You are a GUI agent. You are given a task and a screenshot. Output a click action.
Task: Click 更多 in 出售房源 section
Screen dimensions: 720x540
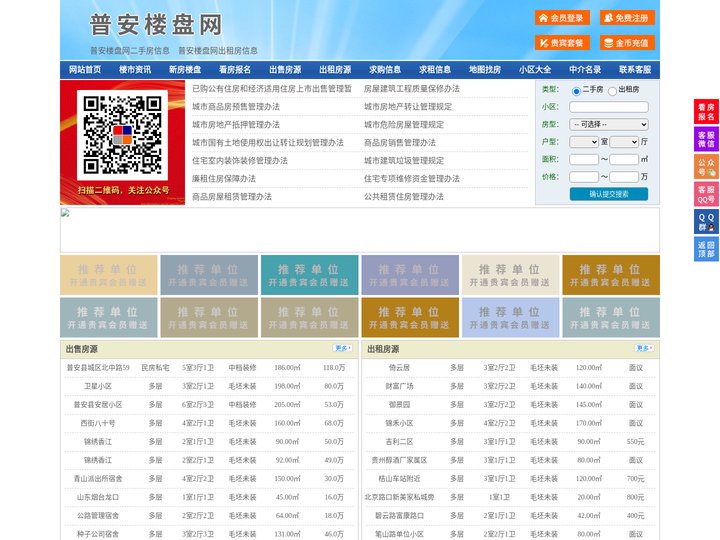coord(343,349)
